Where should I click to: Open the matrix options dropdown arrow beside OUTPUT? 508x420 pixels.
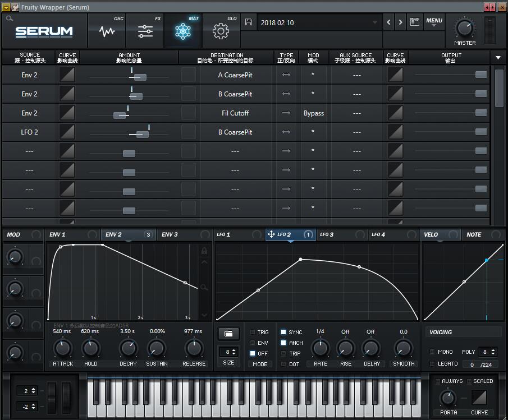click(498, 58)
